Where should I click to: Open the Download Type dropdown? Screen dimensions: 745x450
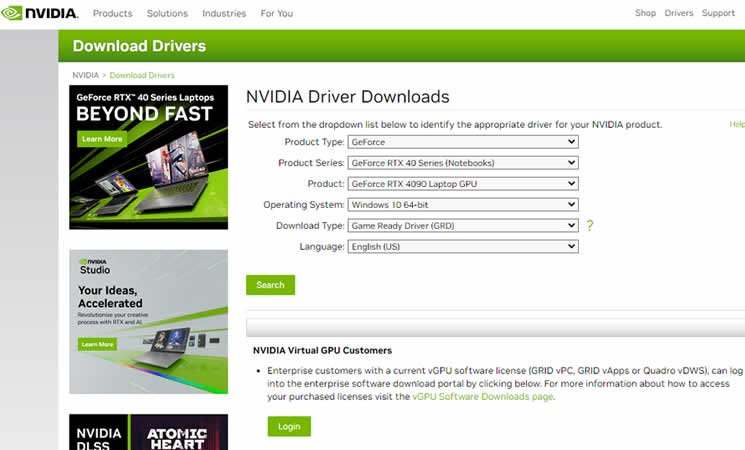click(x=463, y=225)
